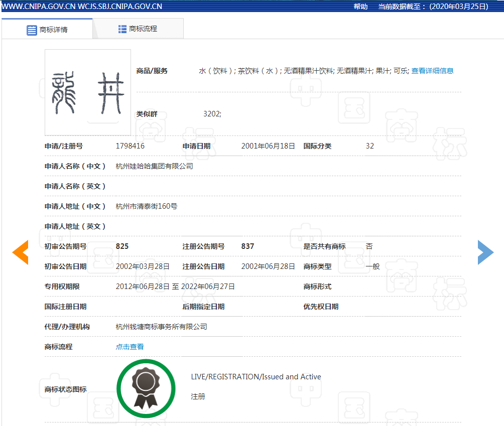Open the 点击查看 trademark process link
504x426 pixels.
click(x=130, y=347)
